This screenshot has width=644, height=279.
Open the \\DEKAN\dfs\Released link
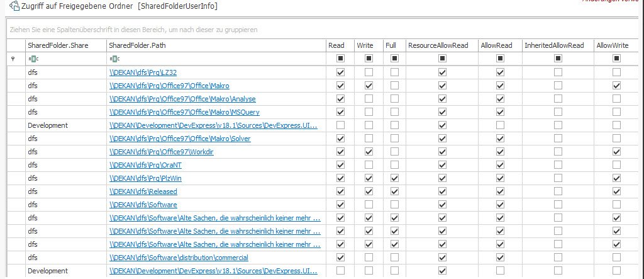[x=143, y=191]
